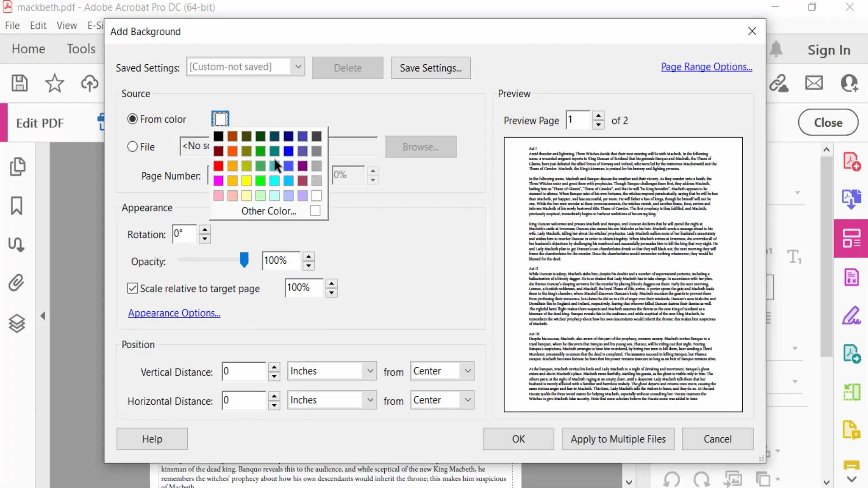Pick the yellow color swatch
This screenshot has height=488, width=868.
pyautogui.click(x=246, y=181)
